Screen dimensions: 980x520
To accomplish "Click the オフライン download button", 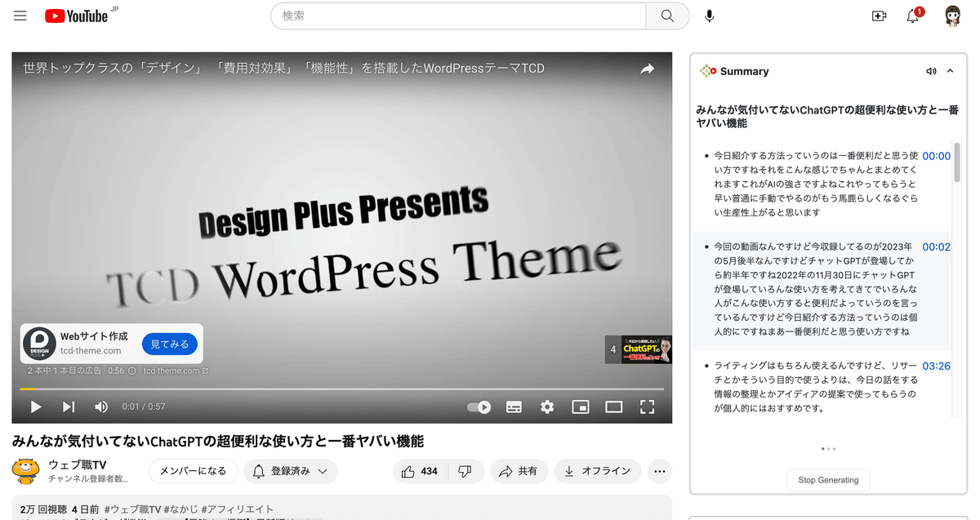I will click(598, 471).
